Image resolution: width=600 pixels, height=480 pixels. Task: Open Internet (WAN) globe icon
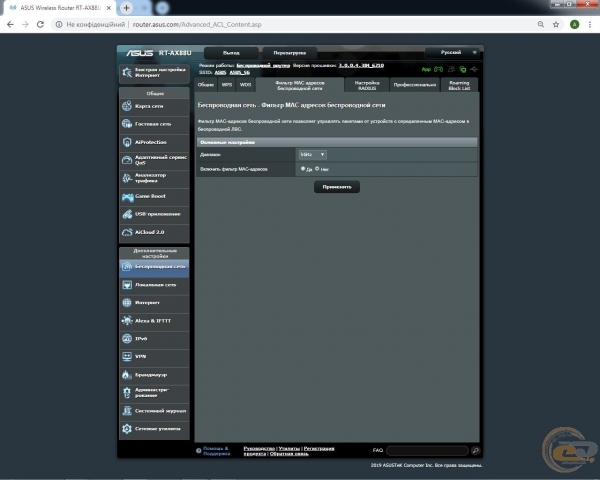(x=127, y=303)
